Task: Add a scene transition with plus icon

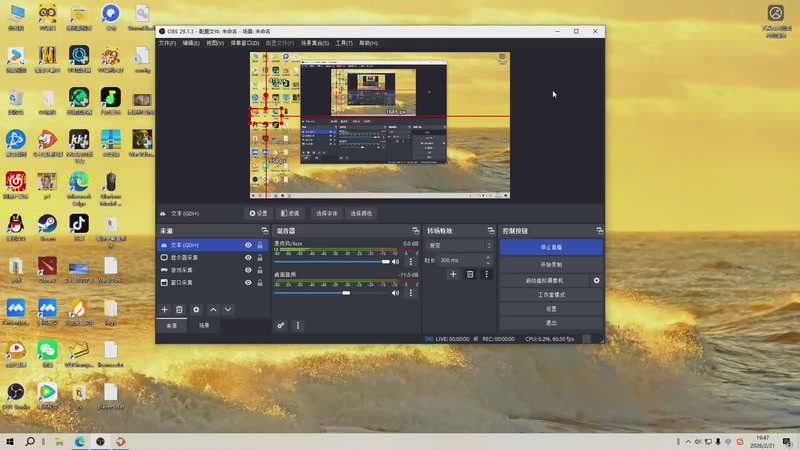Action: (453, 274)
